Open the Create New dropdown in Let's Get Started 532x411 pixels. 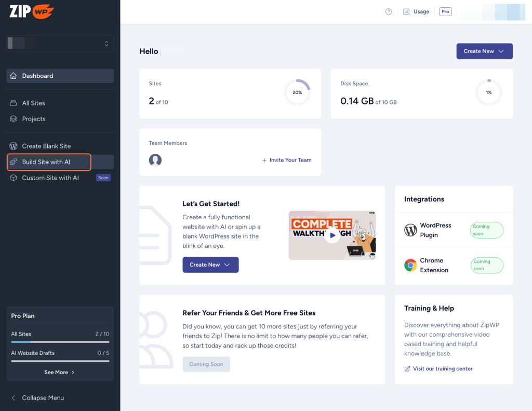(x=210, y=264)
